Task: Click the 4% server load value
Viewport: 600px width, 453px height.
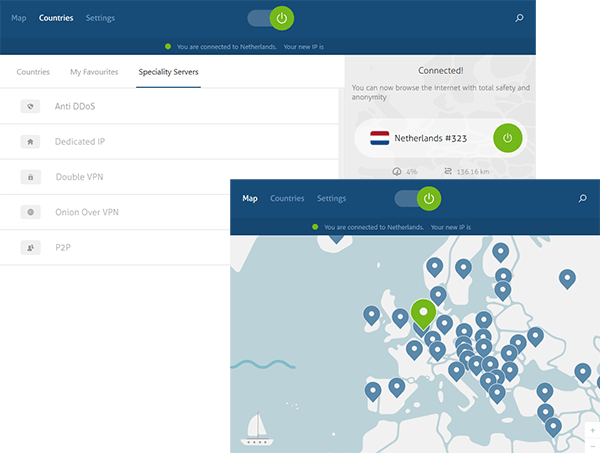Action: point(411,172)
